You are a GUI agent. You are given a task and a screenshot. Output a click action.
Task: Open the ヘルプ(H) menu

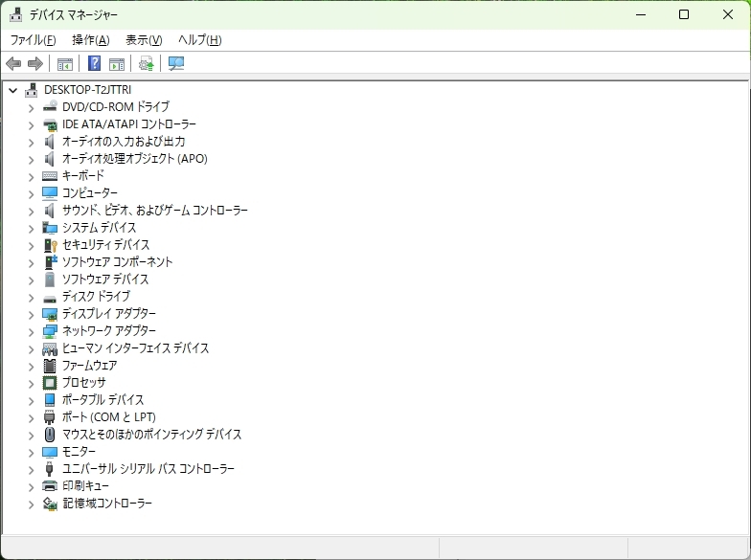199,40
